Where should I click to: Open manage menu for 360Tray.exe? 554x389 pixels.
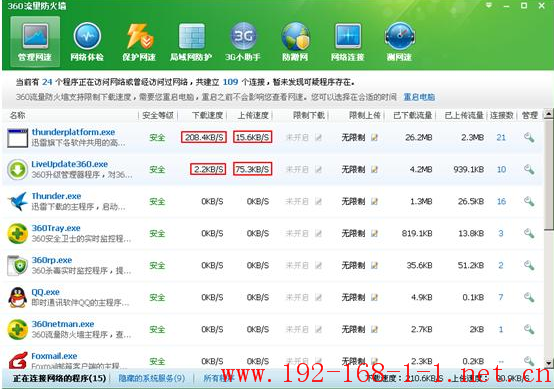[x=529, y=233]
